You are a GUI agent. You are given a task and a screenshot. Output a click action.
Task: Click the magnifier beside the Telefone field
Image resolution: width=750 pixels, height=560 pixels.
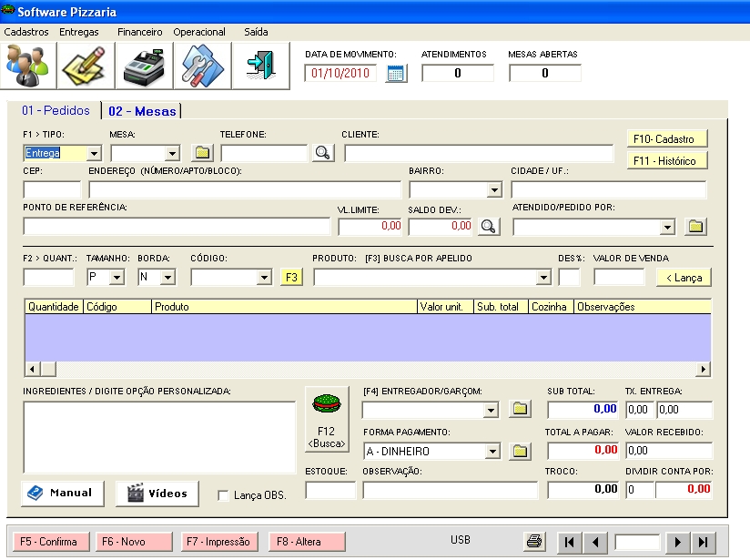coord(322,153)
